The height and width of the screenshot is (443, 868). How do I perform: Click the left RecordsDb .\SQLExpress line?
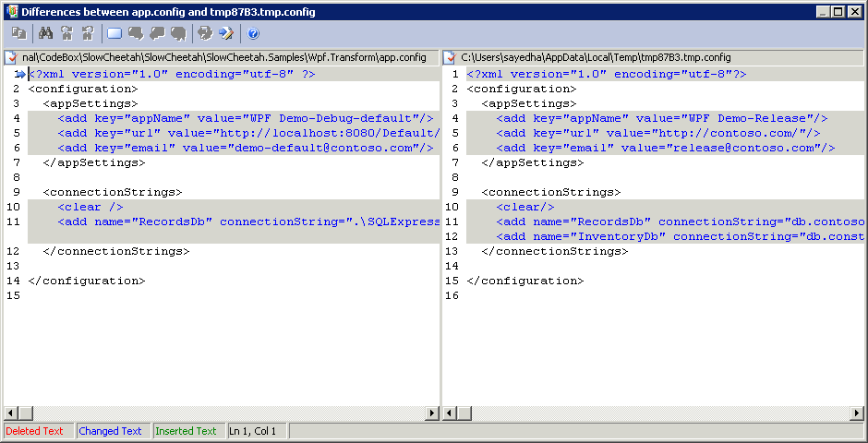pyautogui.click(x=248, y=221)
